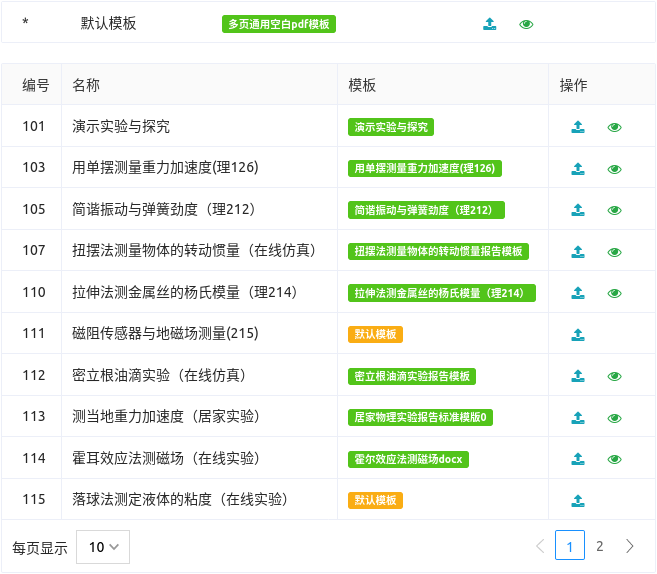Click upload icon for 默认模板 row
The image size is (657, 574).
(x=489, y=24)
